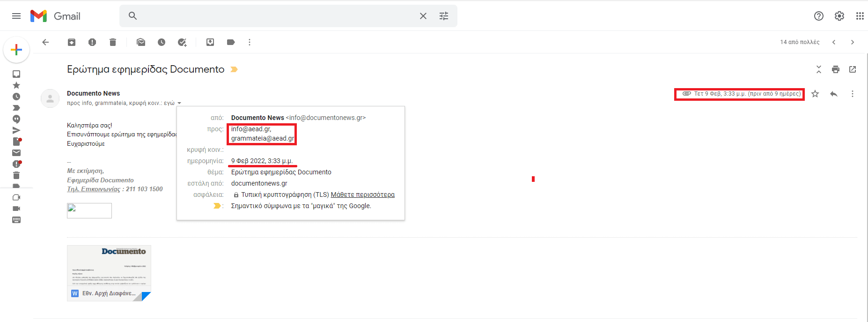Go back to the message list
The image size is (868, 322).
tap(45, 42)
